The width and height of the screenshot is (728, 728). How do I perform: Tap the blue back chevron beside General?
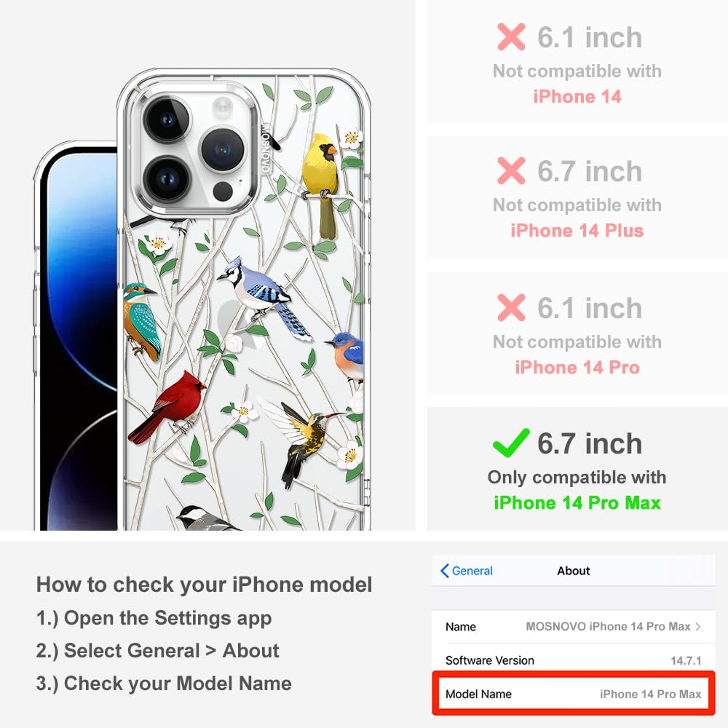(445, 571)
